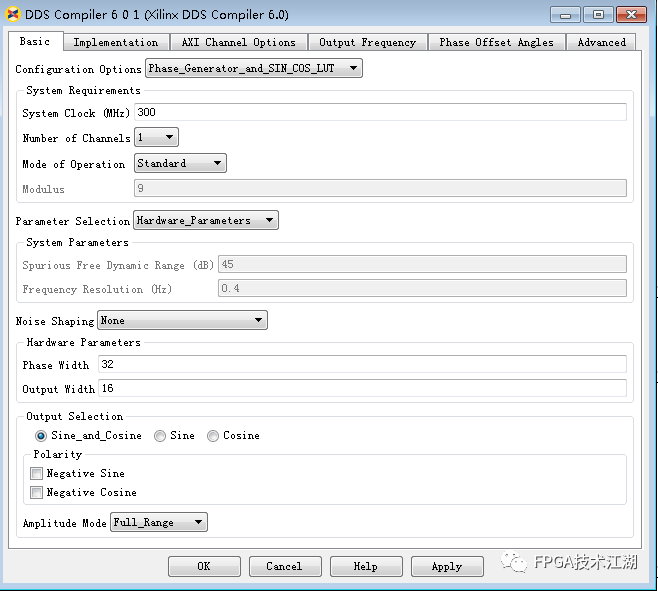Open the Amplitude Mode dropdown
This screenshot has width=658, height=591.
(x=159, y=522)
